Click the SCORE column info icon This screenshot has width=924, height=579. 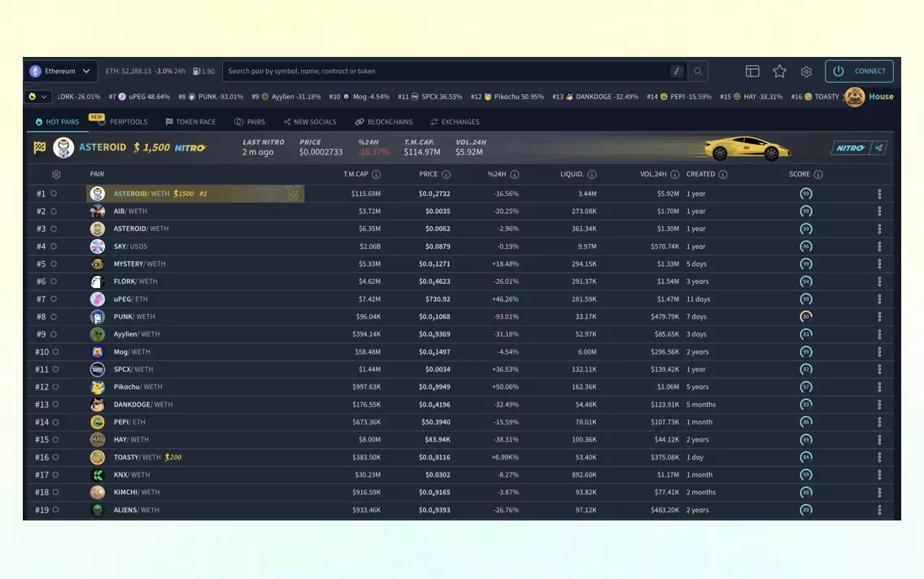point(818,174)
